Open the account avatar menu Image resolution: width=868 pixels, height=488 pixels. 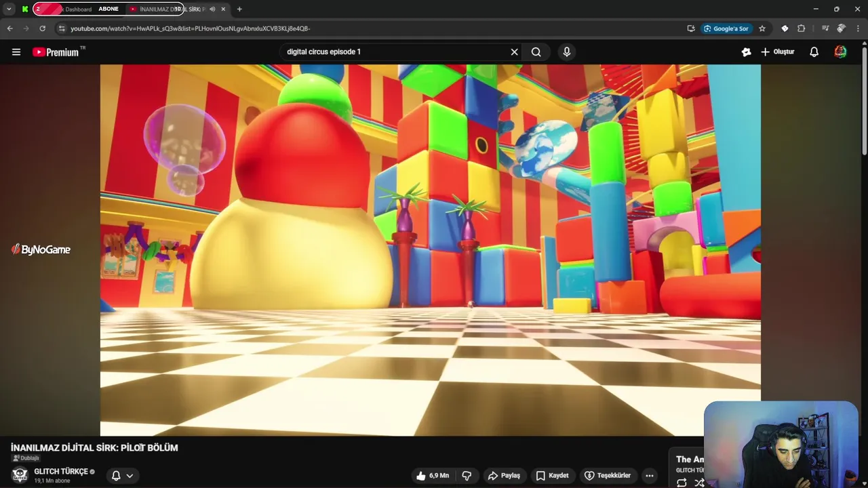pos(840,52)
